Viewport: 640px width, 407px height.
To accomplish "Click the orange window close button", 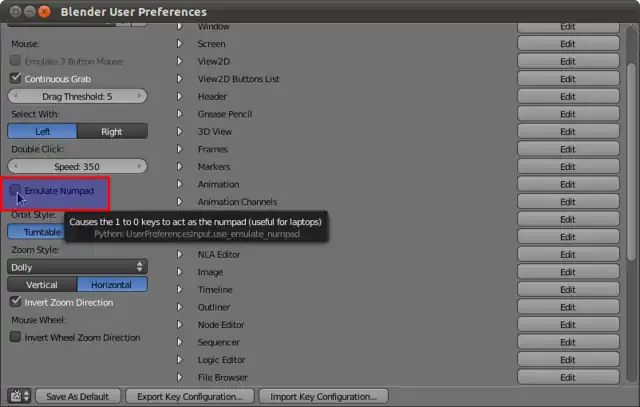I will click(44, 11).
